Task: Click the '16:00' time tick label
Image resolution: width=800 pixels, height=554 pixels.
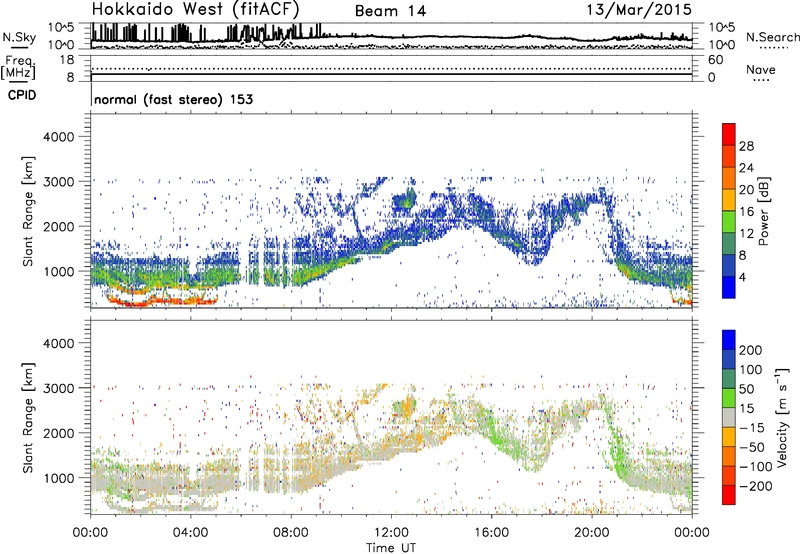Action: (491, 532)
